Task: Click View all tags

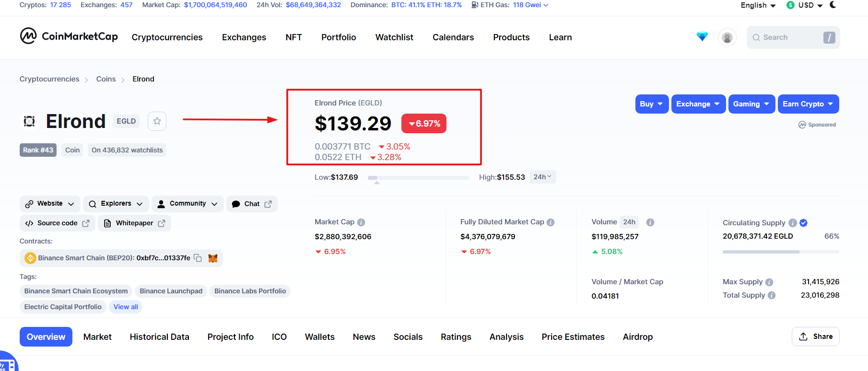Action: [126, 307]
